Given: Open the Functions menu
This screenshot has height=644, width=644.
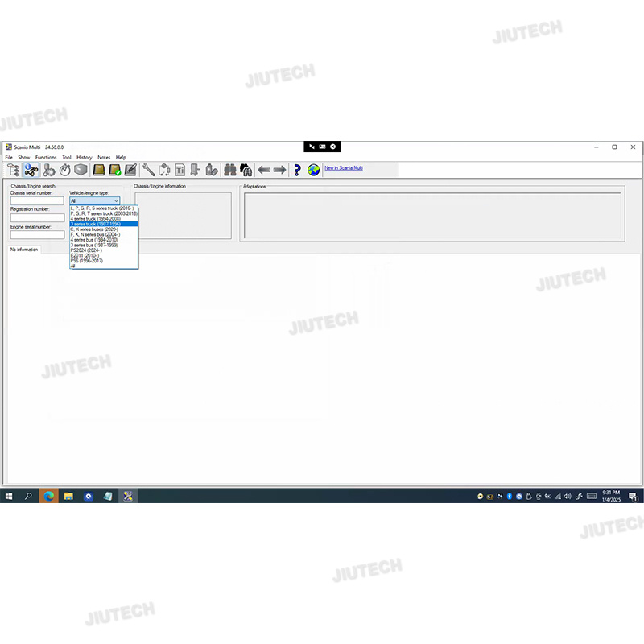Looking at the screenshot, I should pos(46,157).
